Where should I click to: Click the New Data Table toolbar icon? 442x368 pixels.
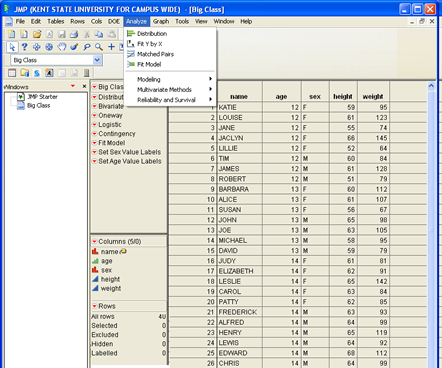point(12,34)
